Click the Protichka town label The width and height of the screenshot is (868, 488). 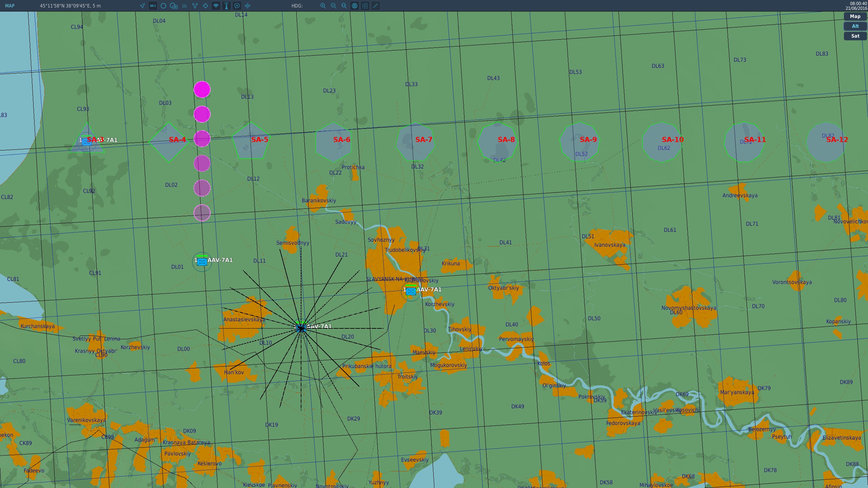point(353,167)
